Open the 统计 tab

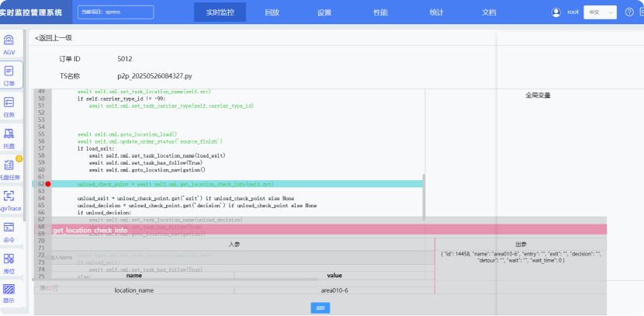[436, 12]
